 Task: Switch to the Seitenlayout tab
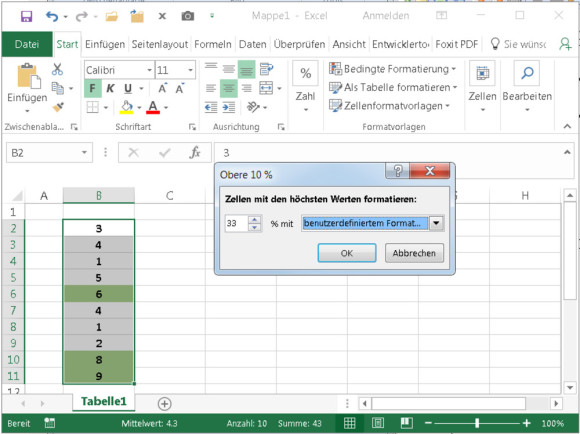159,44
